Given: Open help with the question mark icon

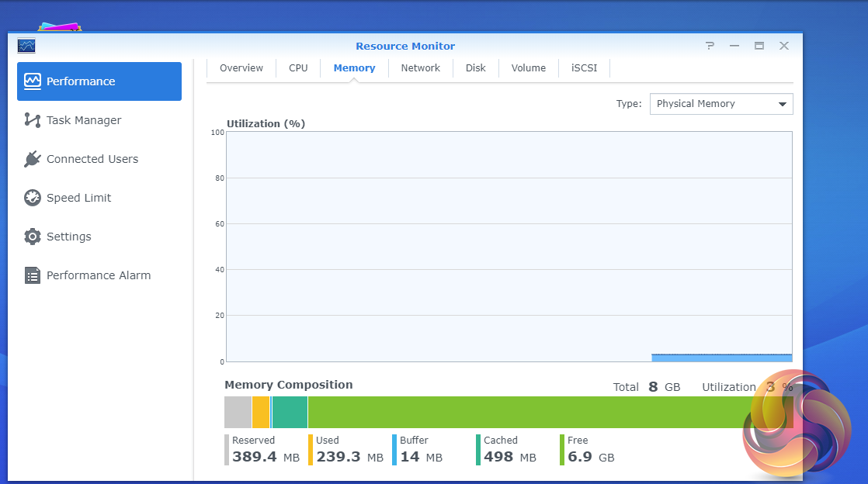Looking at the screenshot, I should click(710, 46).
